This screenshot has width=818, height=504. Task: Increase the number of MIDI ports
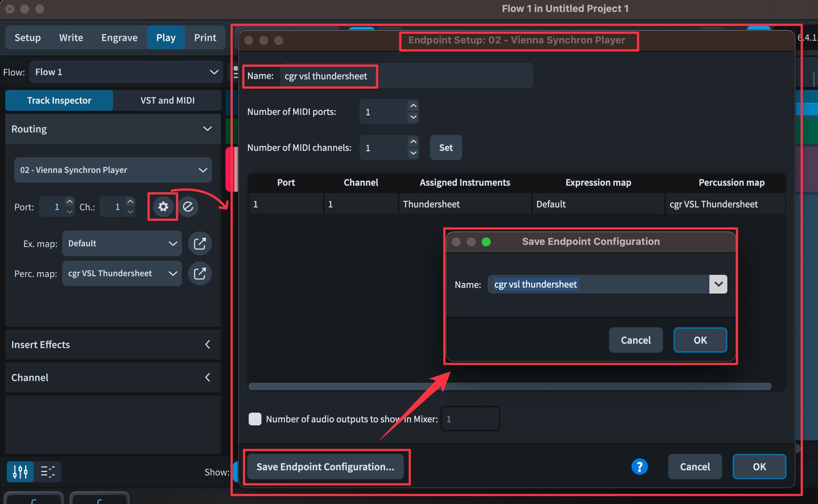point(413,106)
